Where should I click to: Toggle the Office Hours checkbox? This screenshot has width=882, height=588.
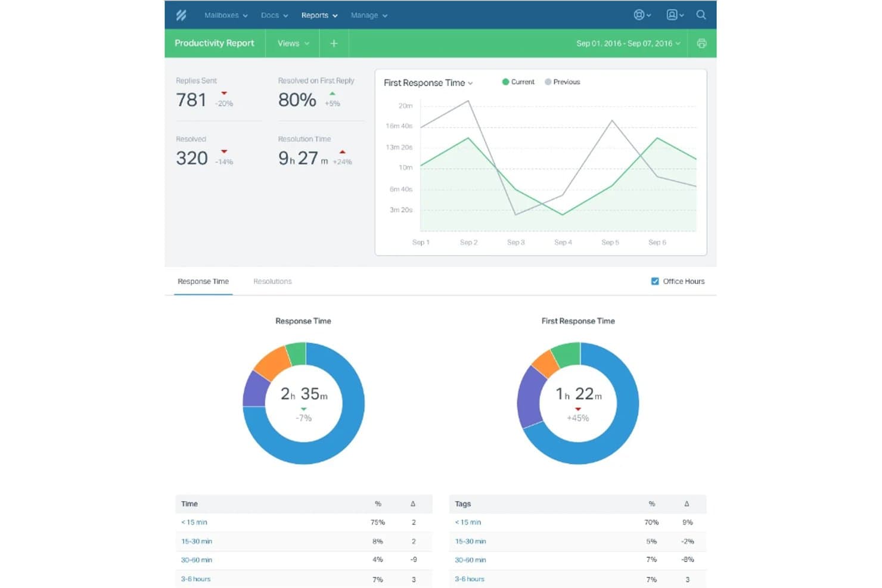click(x=655, y=281)
